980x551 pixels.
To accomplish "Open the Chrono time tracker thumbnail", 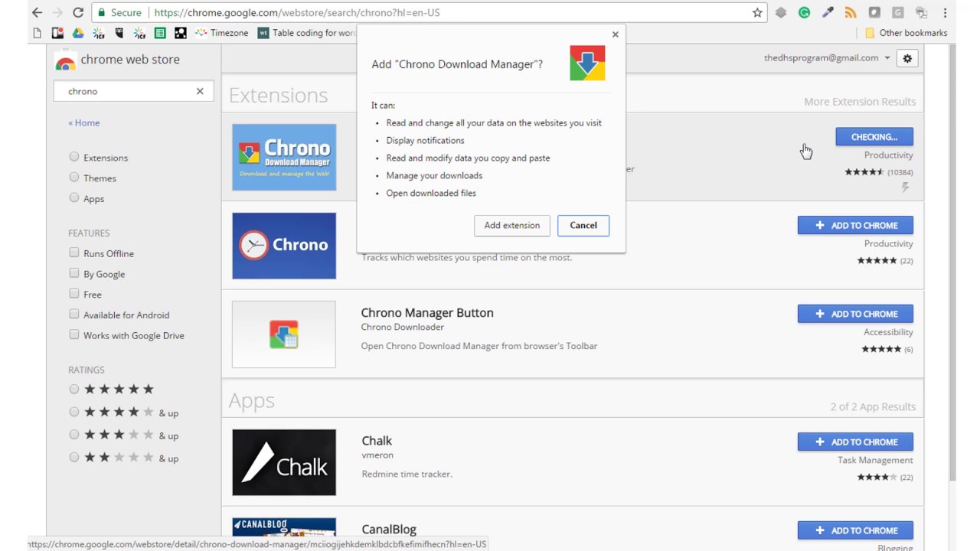I will (284, 246).
